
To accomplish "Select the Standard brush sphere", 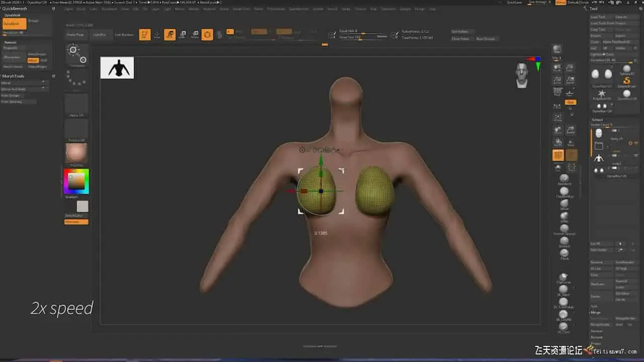I will tap(564, 178).
